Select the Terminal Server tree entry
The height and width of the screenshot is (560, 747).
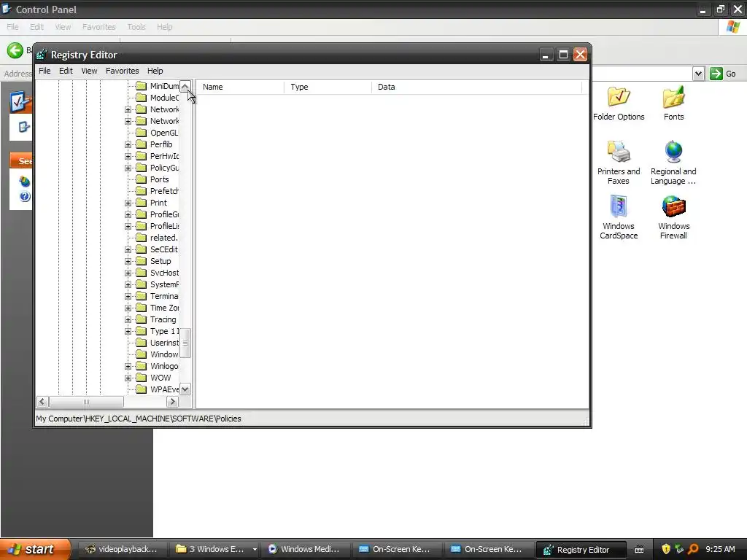(x=164, y=296)
